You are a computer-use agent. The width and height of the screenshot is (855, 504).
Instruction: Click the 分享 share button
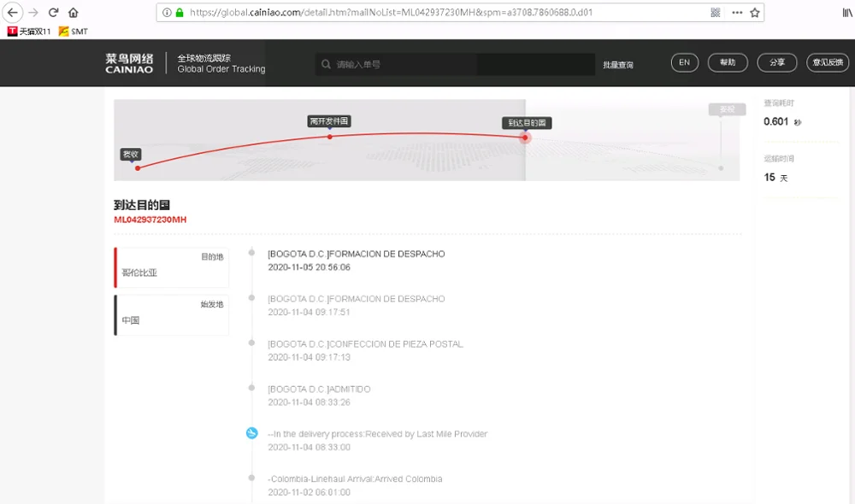tap(777, 62)
